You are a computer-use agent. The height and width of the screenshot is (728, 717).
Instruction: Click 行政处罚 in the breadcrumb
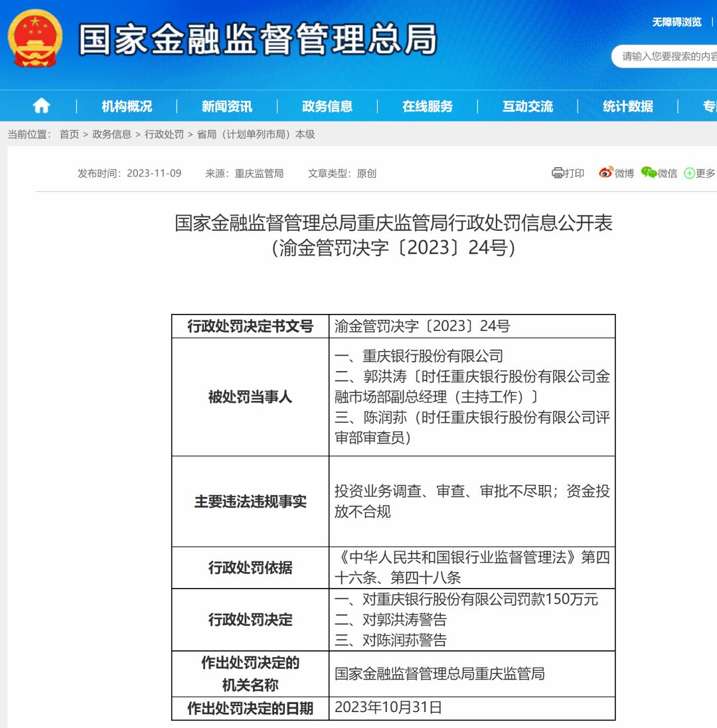[x=165, y=134]
